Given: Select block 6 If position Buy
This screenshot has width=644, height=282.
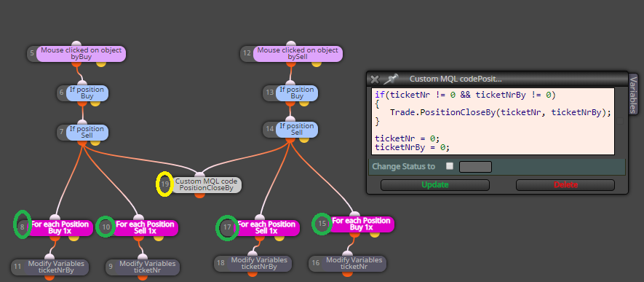Looking at the screenshot, I should pyautogui.click(x=87, y=93).
